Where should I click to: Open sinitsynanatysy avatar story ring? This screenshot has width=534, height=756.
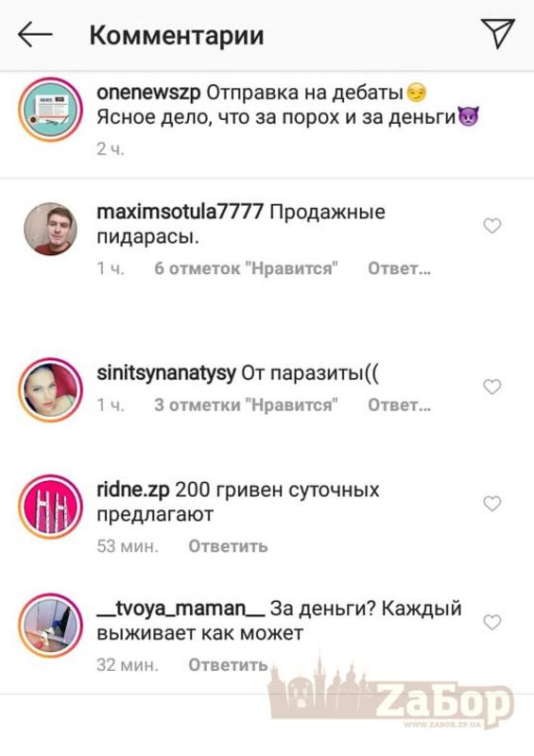[x=50, y=389]
